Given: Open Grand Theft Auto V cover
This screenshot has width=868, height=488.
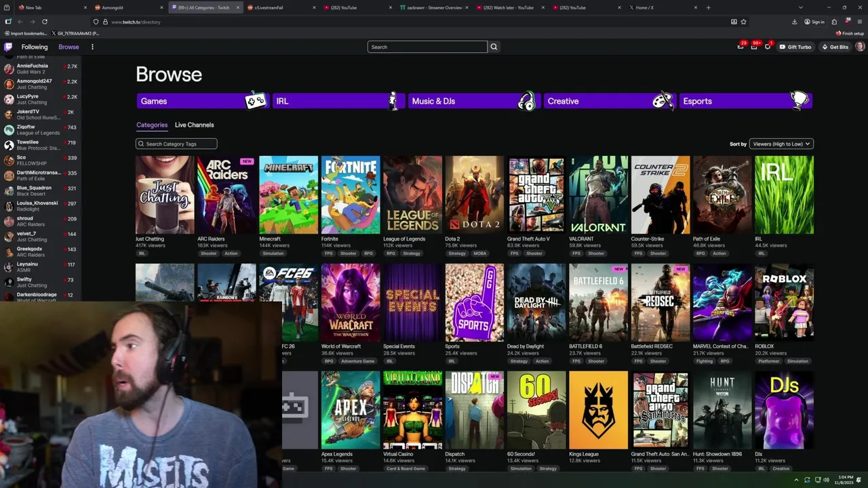Looking at the screenshot, I should click(x=536, y=195).
